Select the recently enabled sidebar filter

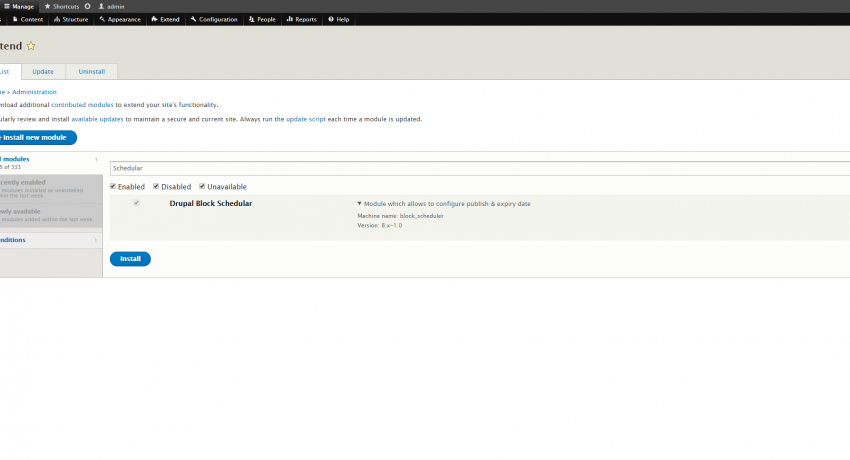51,189
